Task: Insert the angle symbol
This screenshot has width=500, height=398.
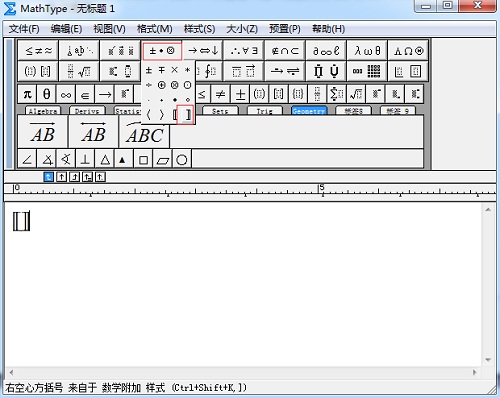Action: coord(27,160)
